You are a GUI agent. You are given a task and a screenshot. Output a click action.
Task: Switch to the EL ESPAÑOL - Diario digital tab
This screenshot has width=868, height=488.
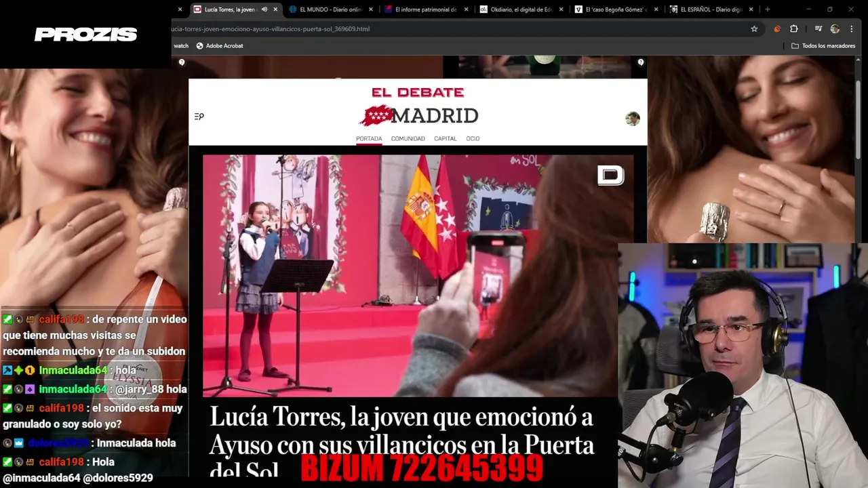click(705, 9)
